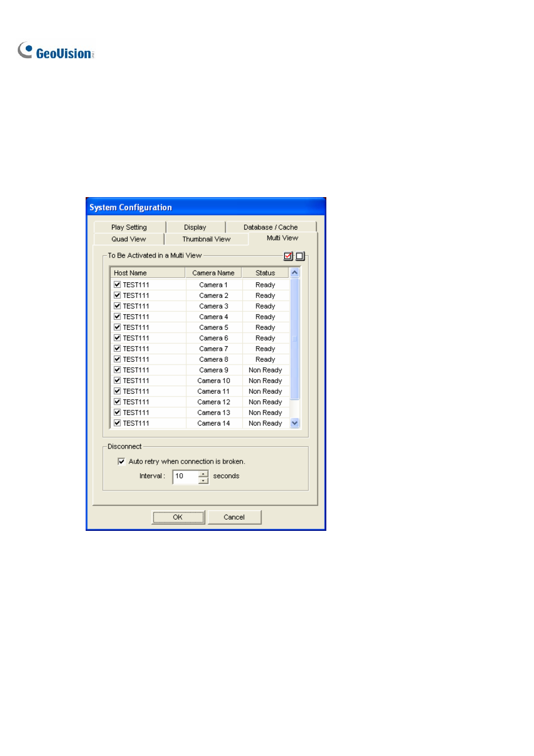Click the Interval input field showing 10
Viewport: 534px width, 756px height.
click(186, 477)
